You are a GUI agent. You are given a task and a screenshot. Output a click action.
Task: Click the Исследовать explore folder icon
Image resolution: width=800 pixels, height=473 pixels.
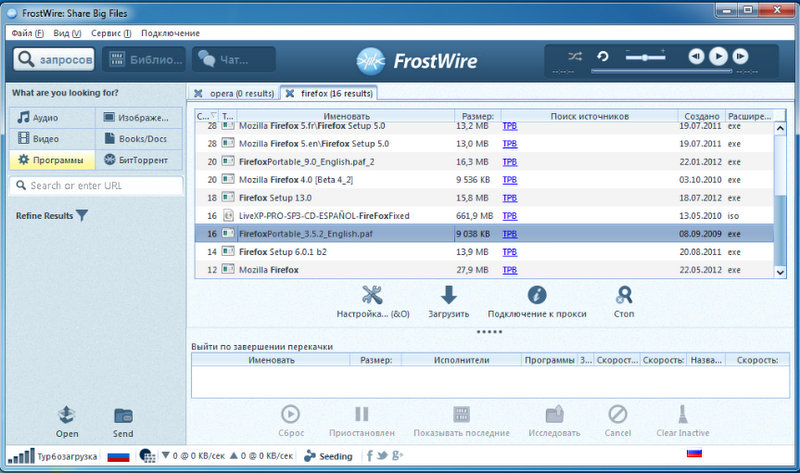point(555,414)
